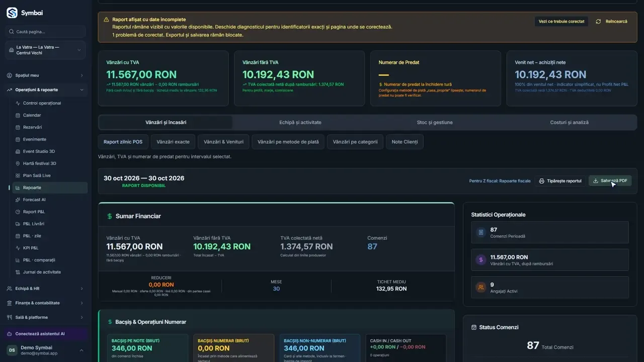The height and width of the screenshot is (362, 644).
Task: Open the Plan Sală Live icon
Action: [x=18, y=175]
